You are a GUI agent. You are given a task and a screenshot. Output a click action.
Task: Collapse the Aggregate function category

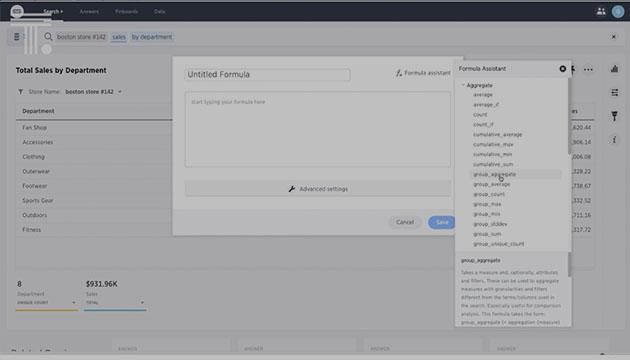coord(463,85)
